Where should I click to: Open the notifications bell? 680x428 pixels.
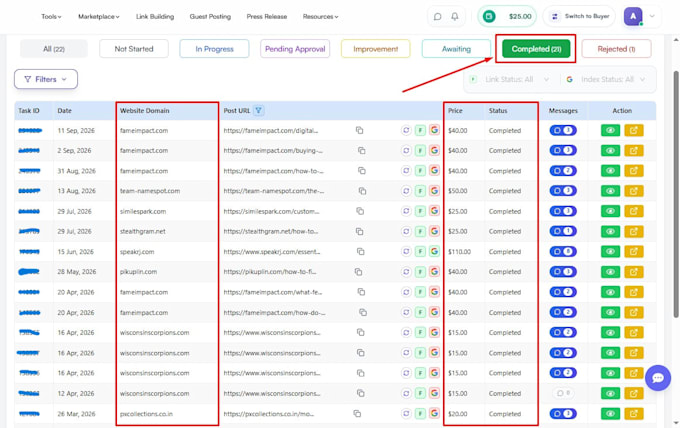tap(454, 16)
